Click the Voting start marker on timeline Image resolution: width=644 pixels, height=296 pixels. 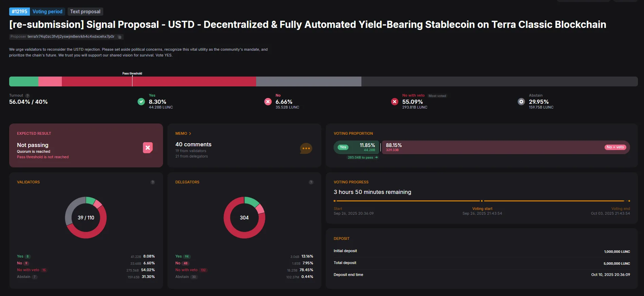482,201
